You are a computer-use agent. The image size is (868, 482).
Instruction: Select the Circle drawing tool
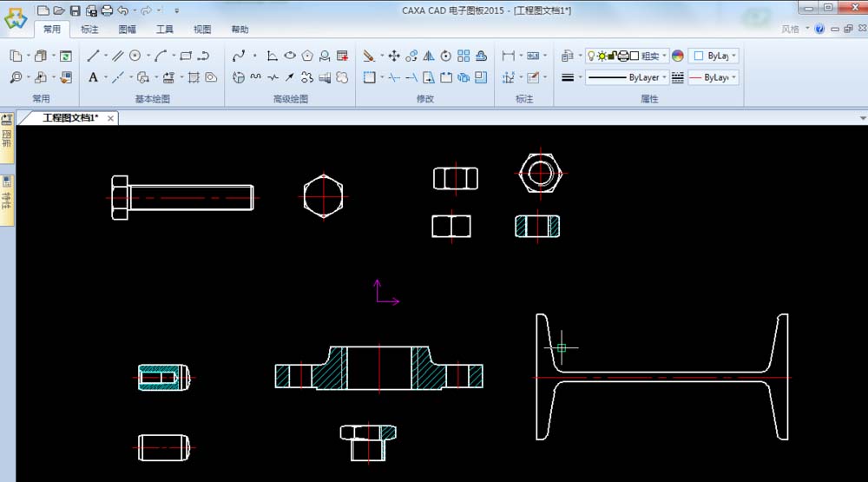tap(135, 56)
